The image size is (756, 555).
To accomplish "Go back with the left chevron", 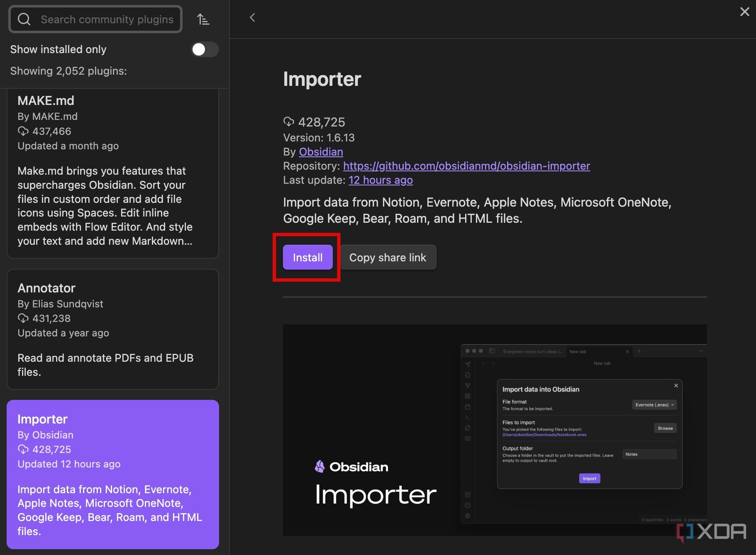I will 252,17.
